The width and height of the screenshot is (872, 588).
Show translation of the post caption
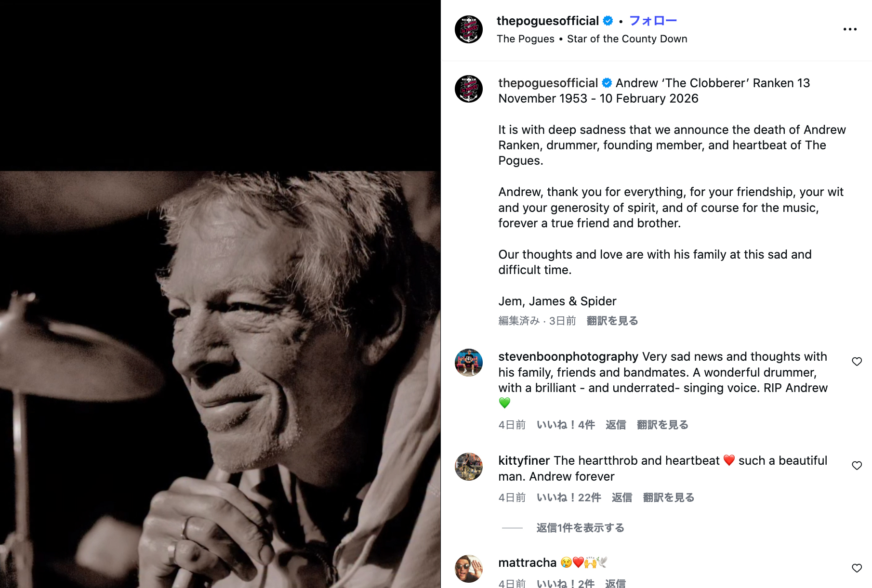pos(612,321)
